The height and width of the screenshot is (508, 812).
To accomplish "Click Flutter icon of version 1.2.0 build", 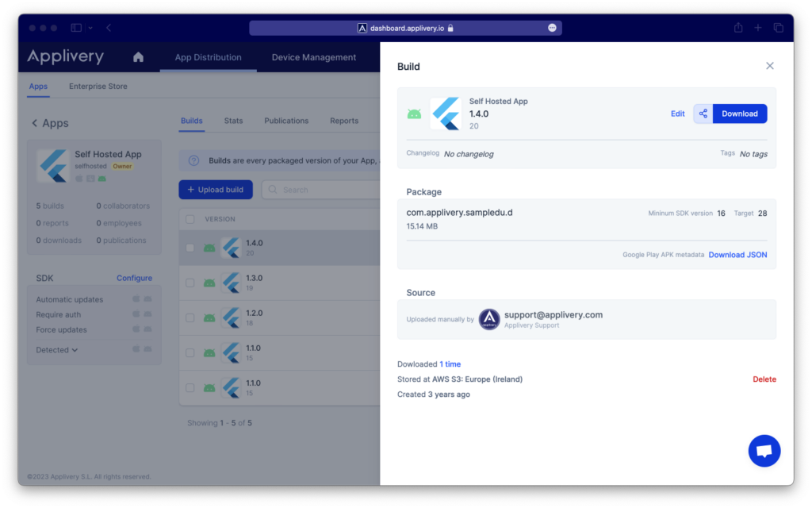I will pos(231,317).
